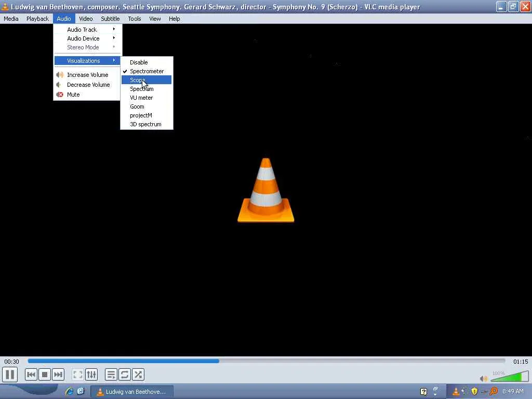Click the total time 01:15 label

pos(521,362)
